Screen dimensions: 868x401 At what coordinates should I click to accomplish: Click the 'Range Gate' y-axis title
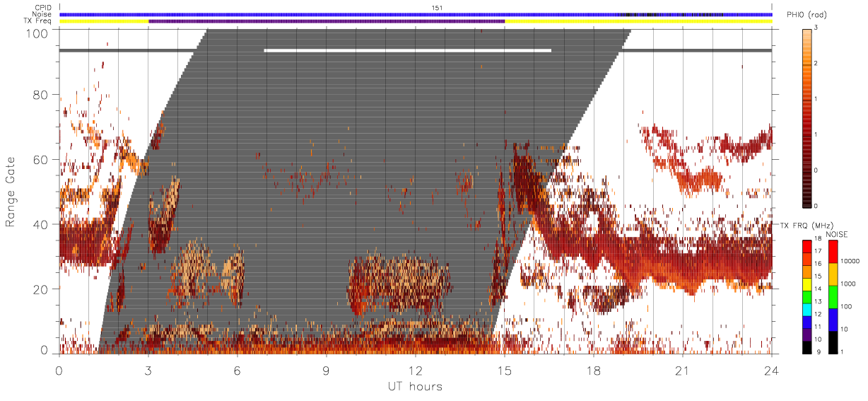[x=11, y=192]
